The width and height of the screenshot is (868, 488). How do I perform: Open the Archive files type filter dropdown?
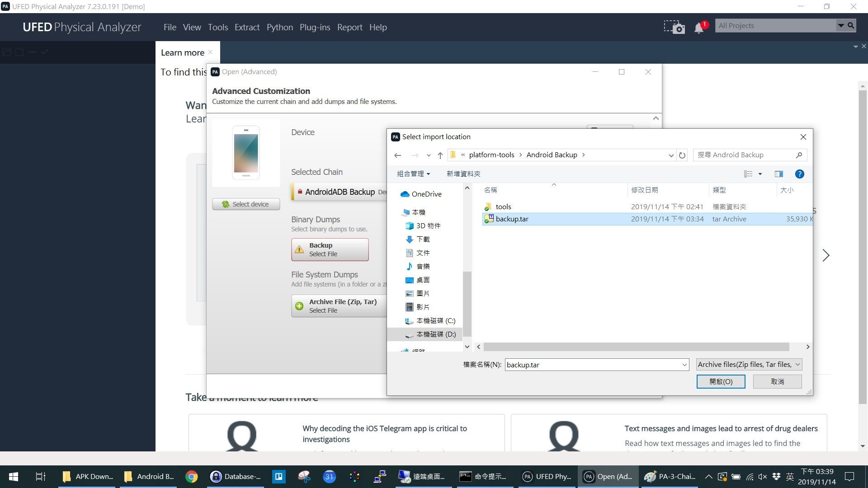749,365
